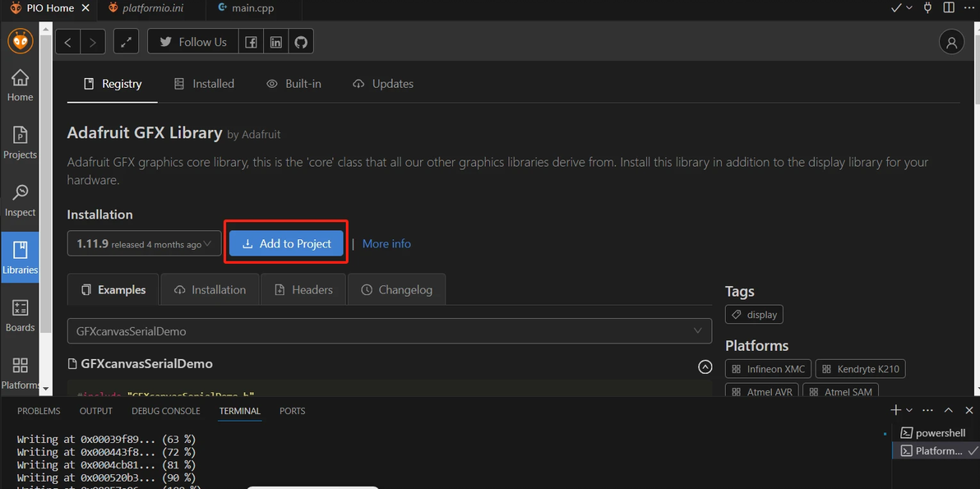Click the Atmel AVR platform tag
Viewport: 980px width, 489px height.
tap(761, 391)
